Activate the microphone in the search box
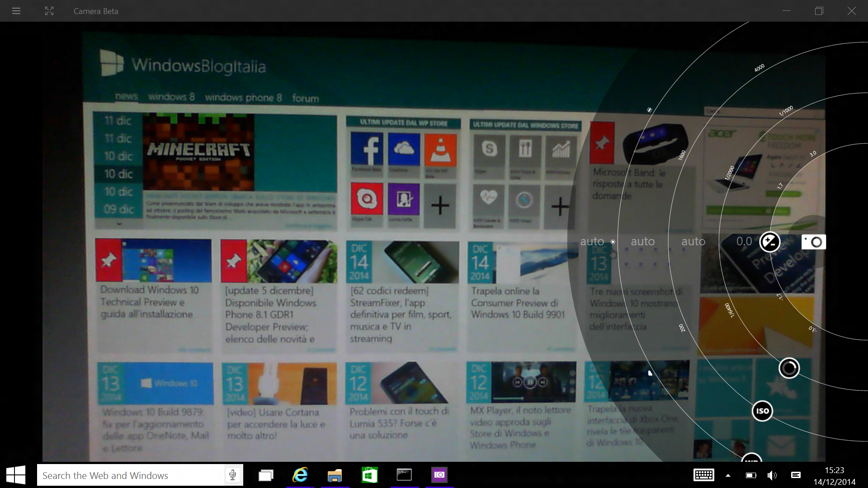868x488 pixels. click(233, 475)
